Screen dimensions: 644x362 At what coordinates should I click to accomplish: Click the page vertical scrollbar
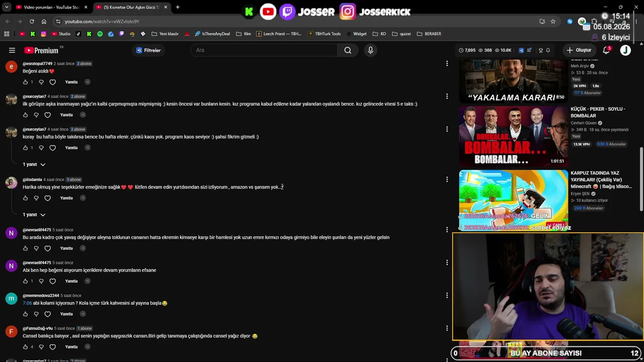641,179
